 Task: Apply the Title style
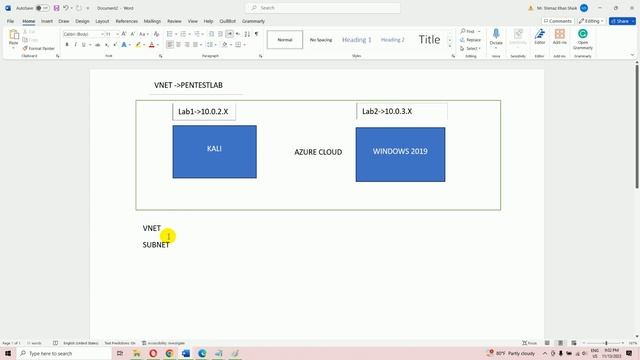click(429, 40)
